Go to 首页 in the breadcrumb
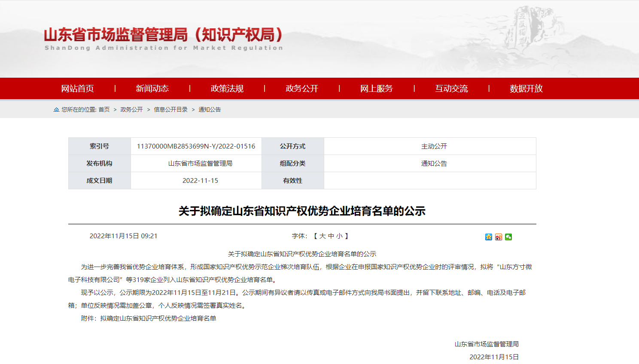Viewport: 639px width, 364px height. pyautogui.click(x=104, y=109)
